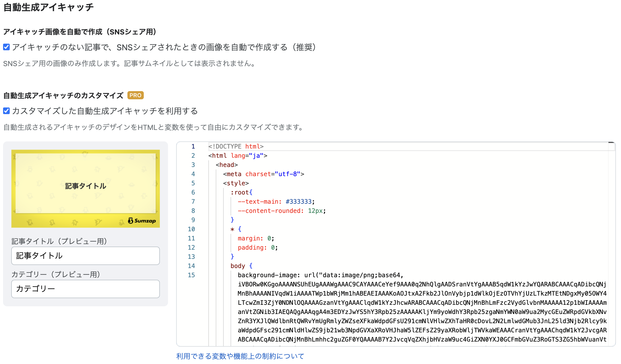
Task: Click line number 15 in the editor gutter
Action: [x=191, y=275]
